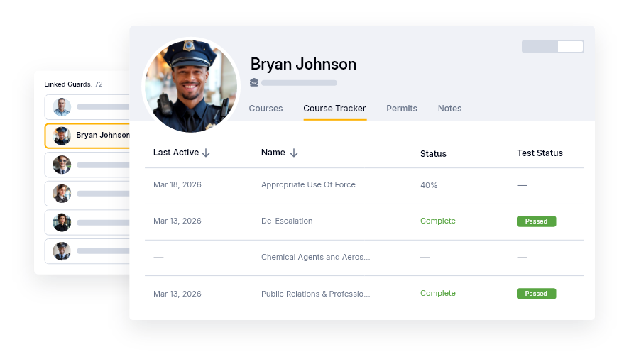Click the Bryan Johnson profile heading
Screen dimensions: 629x364
coord(303,64)
